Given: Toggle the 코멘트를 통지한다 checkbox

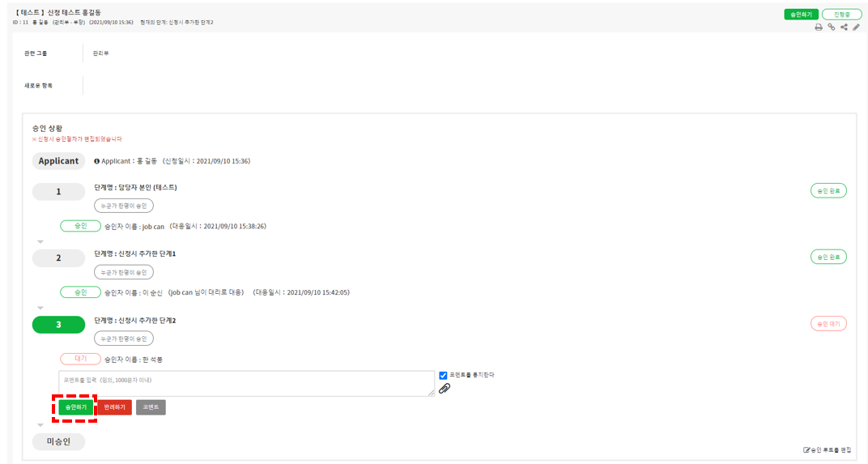Looking at the screenshot, I should coord(443,375).
